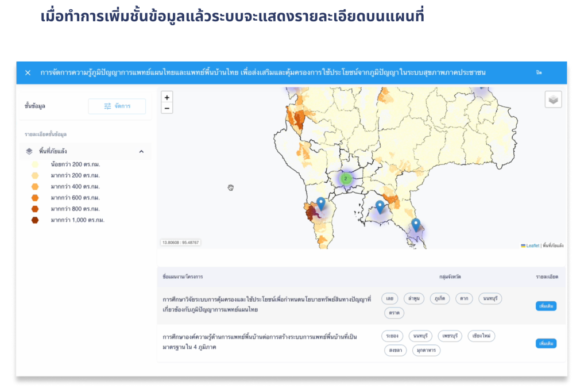Click the layers stack icon beside พื้นที่ภัยแล้ง
The width and height of the screenshot is (588, 388).
[29, 151]
